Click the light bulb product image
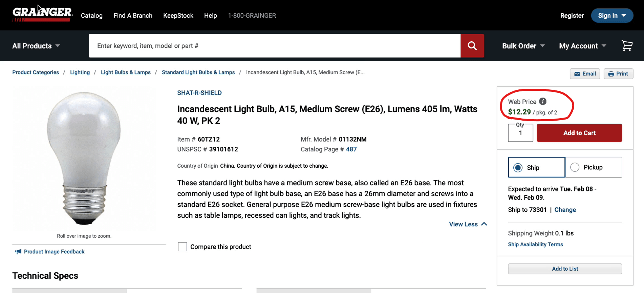Image resolution: width=644 pixels, height=293 pixels. point(84,158)
